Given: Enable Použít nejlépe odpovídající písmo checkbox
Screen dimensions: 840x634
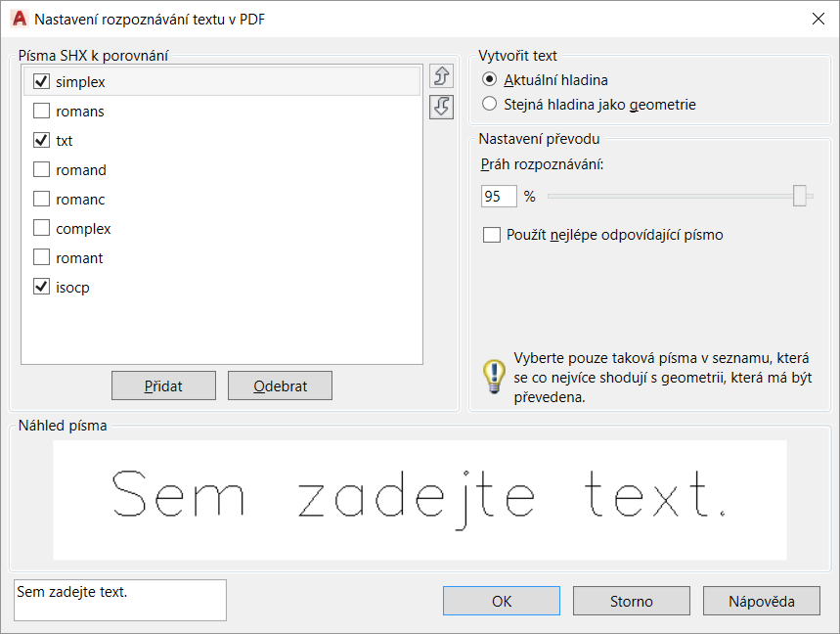Looking at the screenshot, I should [492, 235].
